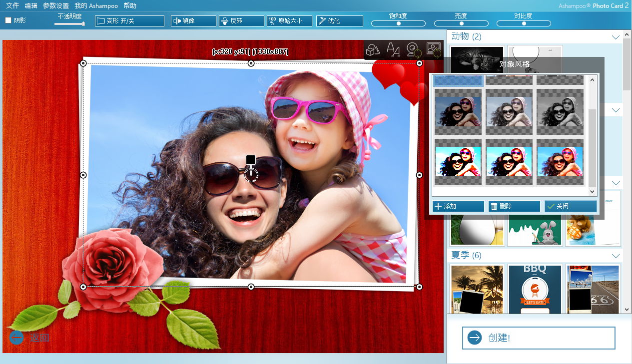632x364 pixels.
Task: Select the first object style thumbnail
Action: tap(457, 80)
